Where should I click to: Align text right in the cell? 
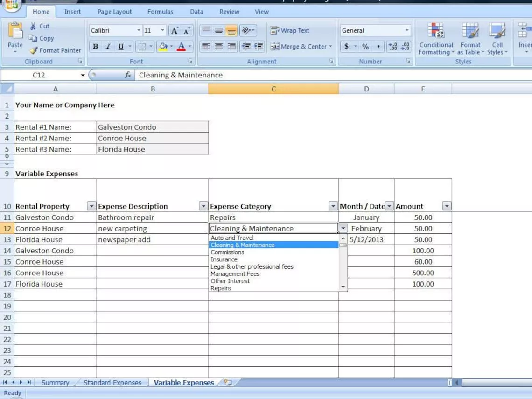(231, 47)
